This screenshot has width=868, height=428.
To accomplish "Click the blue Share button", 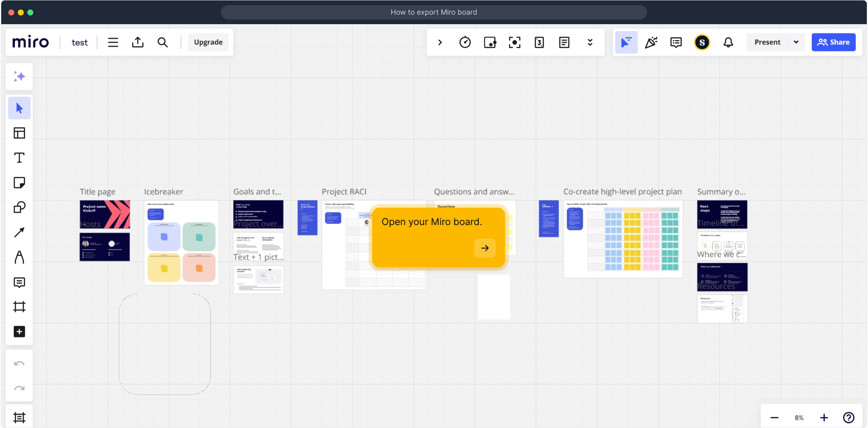I will [x=833, y=42].
